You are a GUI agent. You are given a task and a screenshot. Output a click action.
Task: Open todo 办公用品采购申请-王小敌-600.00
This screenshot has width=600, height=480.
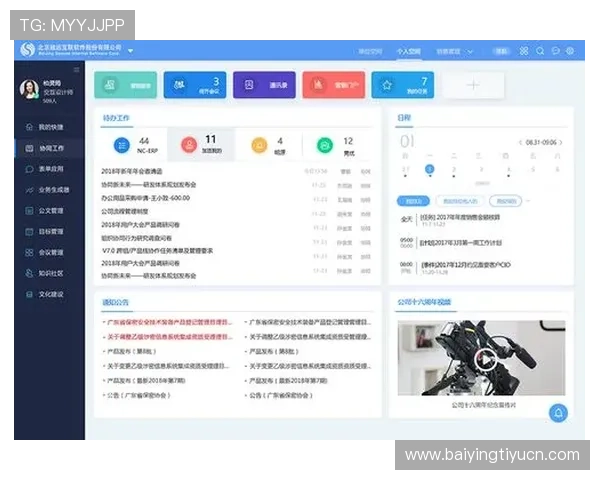pyautogui.click(x=145, y=198)
